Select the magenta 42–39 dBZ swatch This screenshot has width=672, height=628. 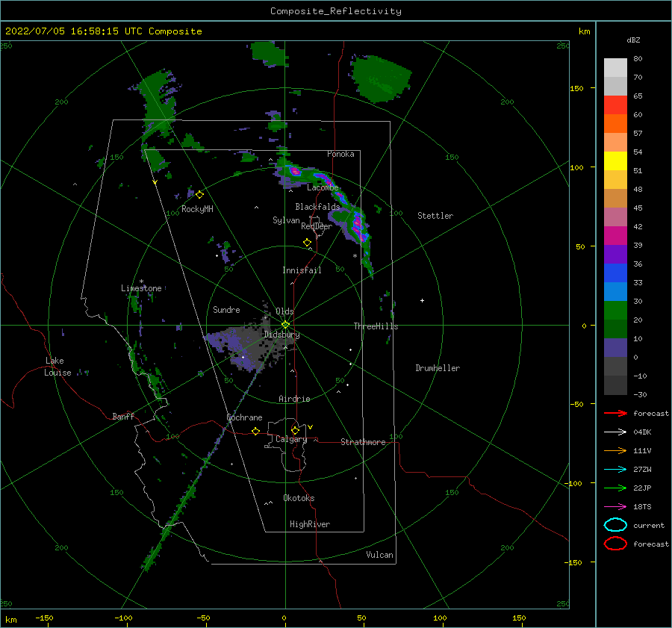tap(615, 235)
